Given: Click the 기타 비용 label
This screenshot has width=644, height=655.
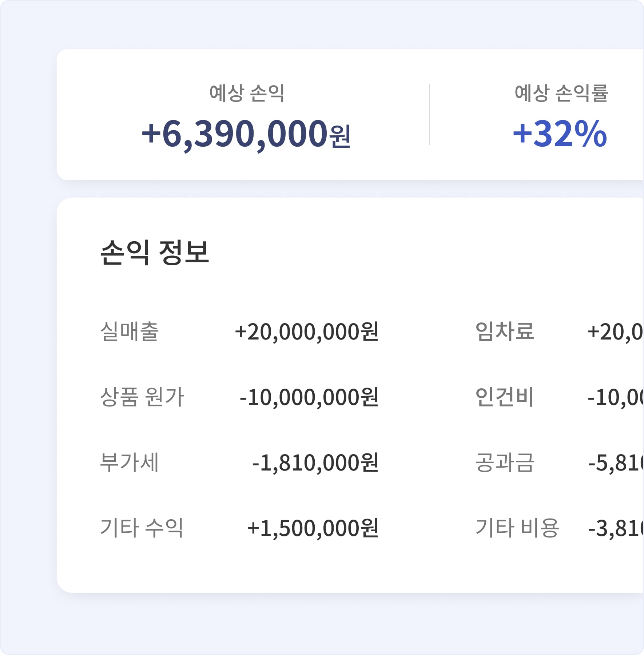Looking at the screenshot, I should 517,528.
